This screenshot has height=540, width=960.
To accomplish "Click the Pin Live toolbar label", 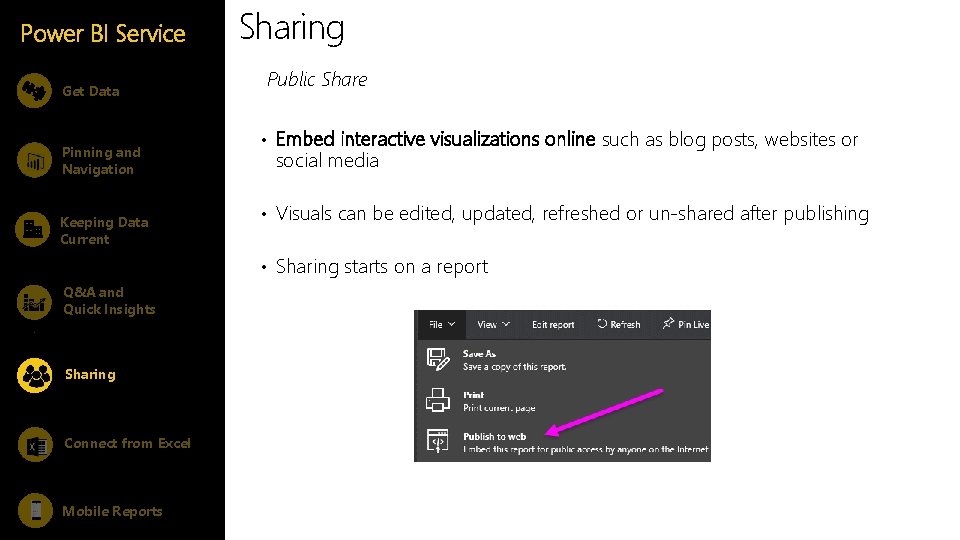I will [x=694, y=324].
